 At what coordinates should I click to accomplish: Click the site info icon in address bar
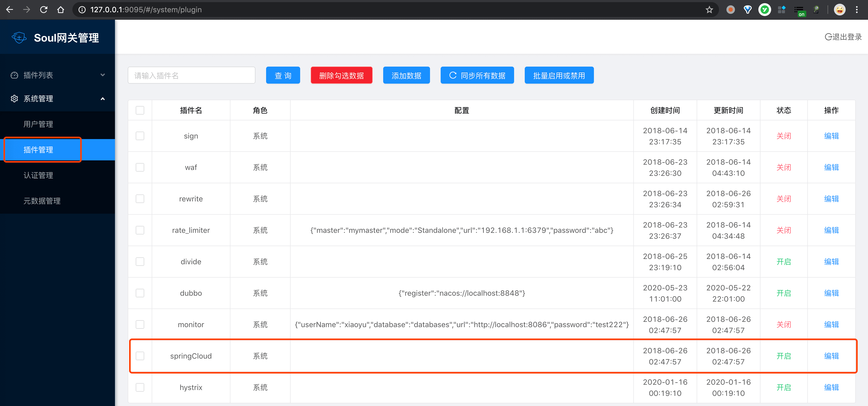pos(82,9)
